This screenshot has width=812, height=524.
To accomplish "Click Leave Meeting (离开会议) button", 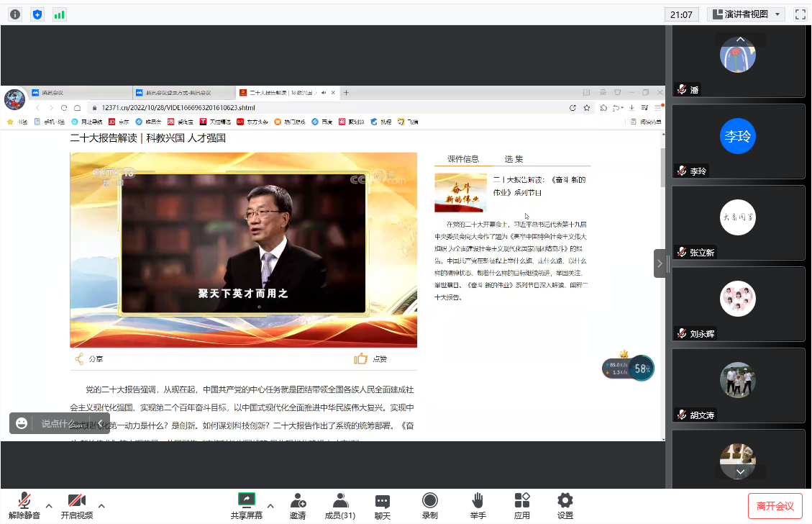I will pyautogui.click(x=775, y=505).
